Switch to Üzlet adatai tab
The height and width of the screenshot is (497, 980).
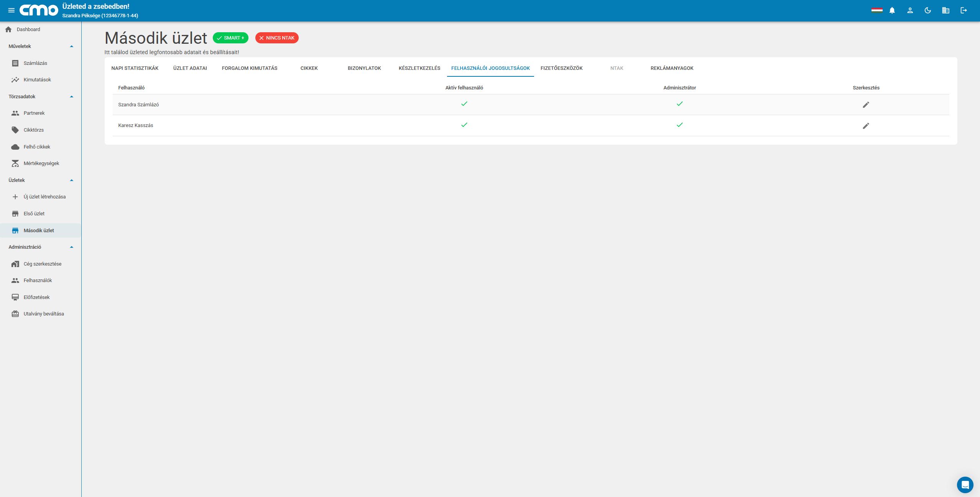coord(190,68)
